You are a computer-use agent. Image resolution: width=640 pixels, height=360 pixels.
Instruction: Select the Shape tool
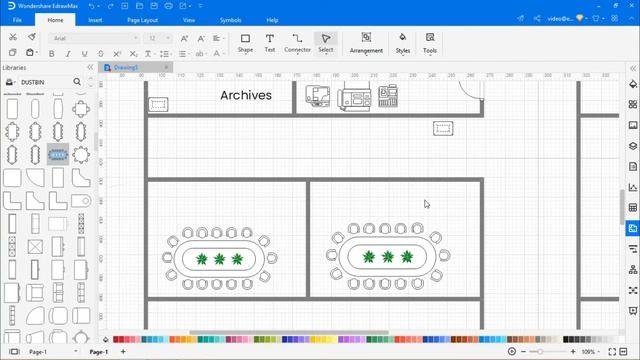245,43
